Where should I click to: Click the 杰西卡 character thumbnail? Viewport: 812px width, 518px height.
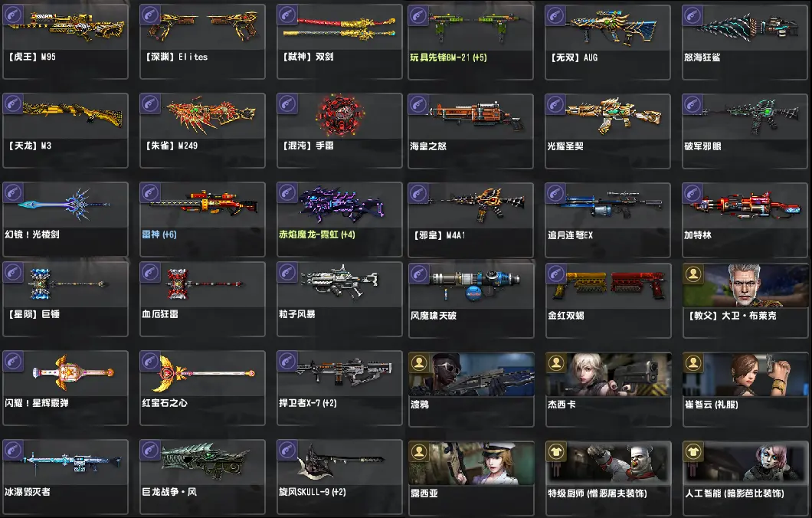tap(608, 389)
